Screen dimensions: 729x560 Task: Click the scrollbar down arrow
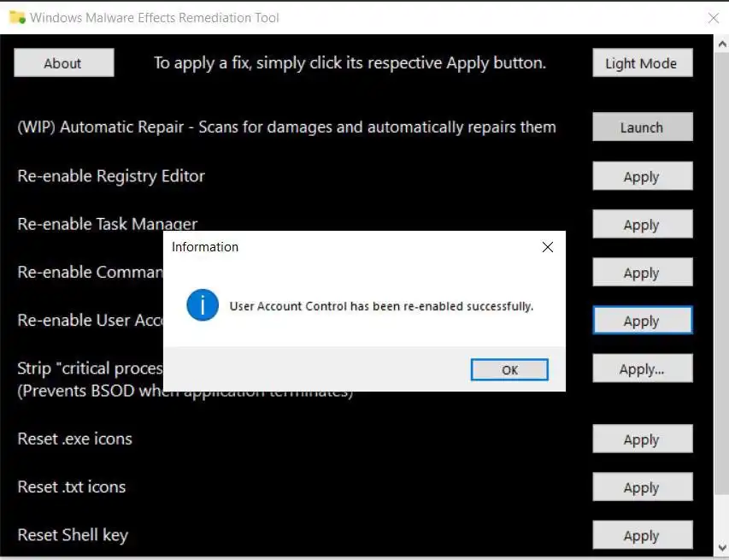pyautogui.click(x=721, y=547)
